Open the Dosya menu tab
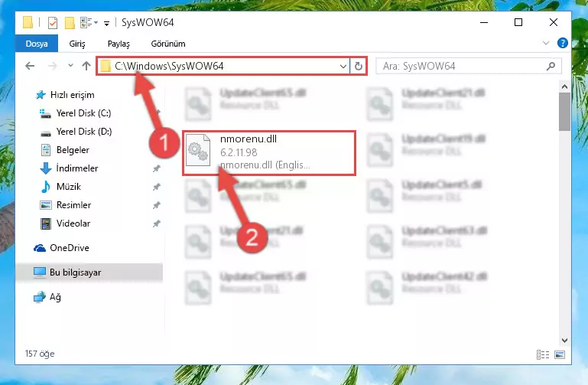This screenshot has width=588, height=385. pos(37,44)
